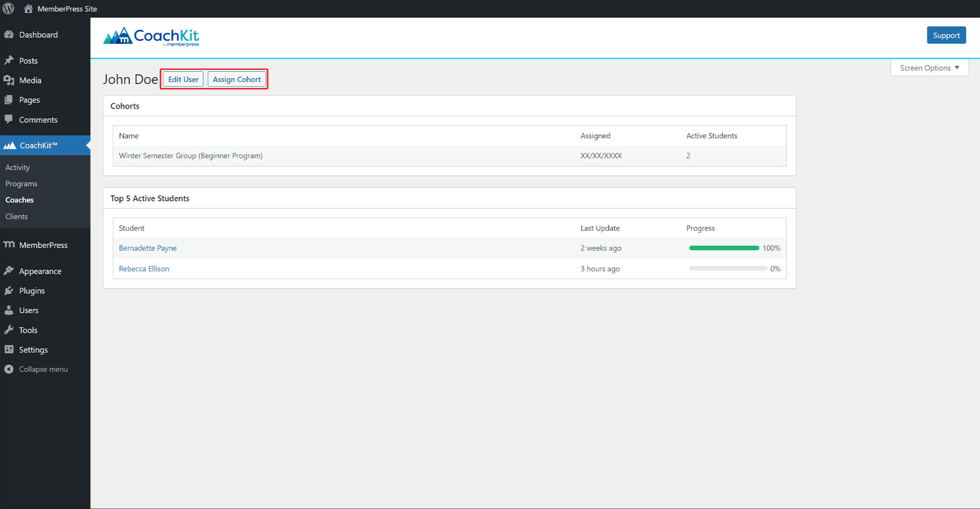The image size is (980, 509).
Task: Open the Activity section in CoachKit
Action: coord(17,167)
